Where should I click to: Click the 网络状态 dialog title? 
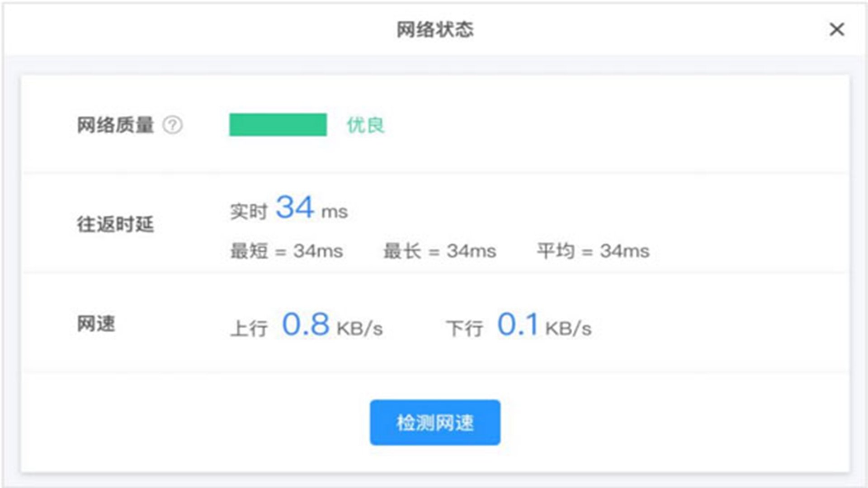(x=435, y=30)
